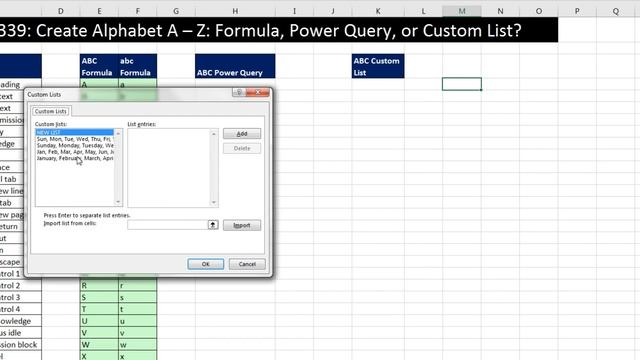The width and height of the screenshot is (640, 360).
Task: Close the Custom Lists dialog window
Action: 258,92
